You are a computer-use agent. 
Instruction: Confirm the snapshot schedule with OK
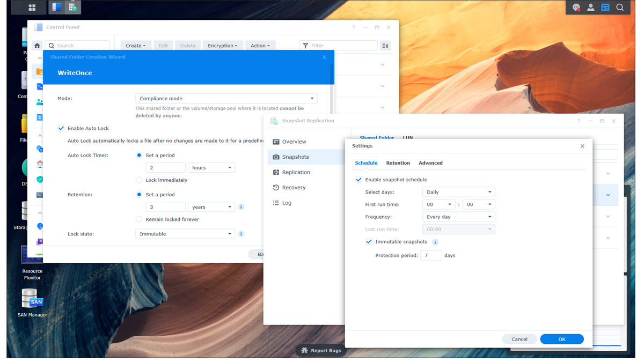pyautogui.click(x=561, y=339)
